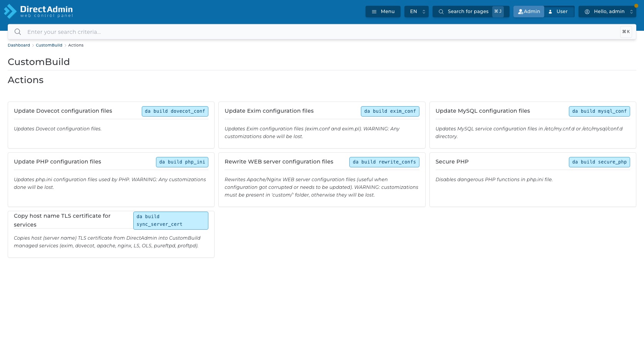Switch to User access level
This screenshot has height=362, width=644.
(x=559, y=12)
